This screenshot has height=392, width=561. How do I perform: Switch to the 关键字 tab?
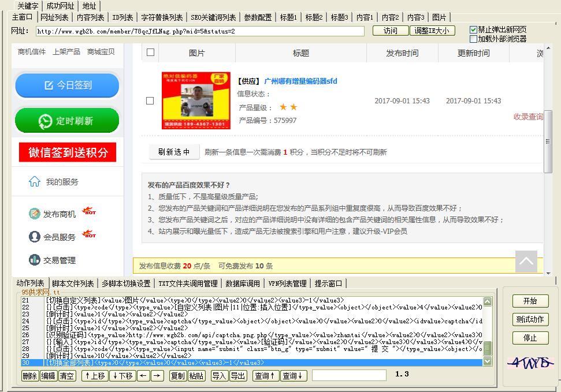click(x=28, y=6)
